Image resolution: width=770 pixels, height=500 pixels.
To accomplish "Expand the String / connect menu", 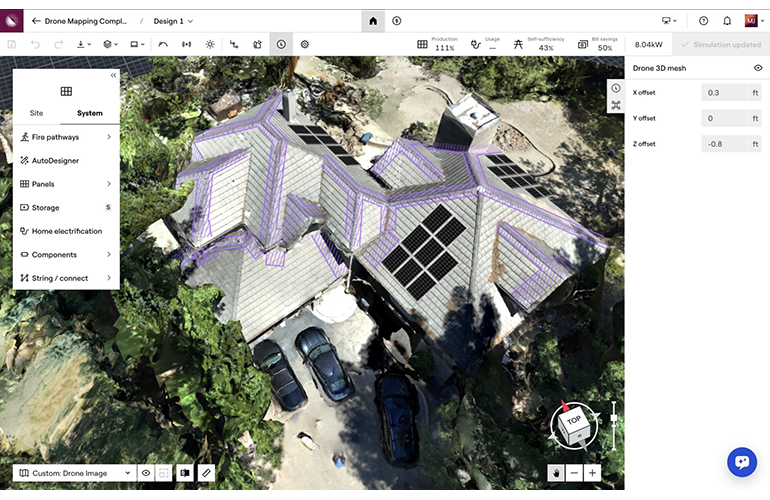I will 66,278.
